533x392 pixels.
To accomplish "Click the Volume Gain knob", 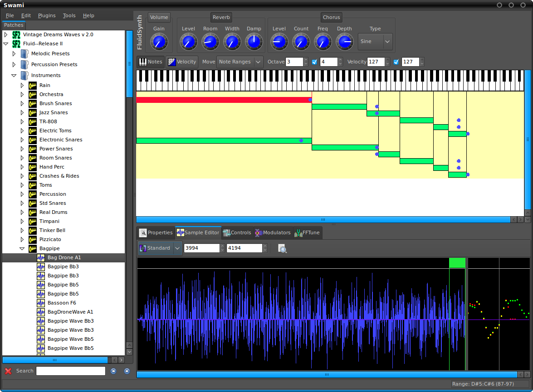I will pos(159,43).
